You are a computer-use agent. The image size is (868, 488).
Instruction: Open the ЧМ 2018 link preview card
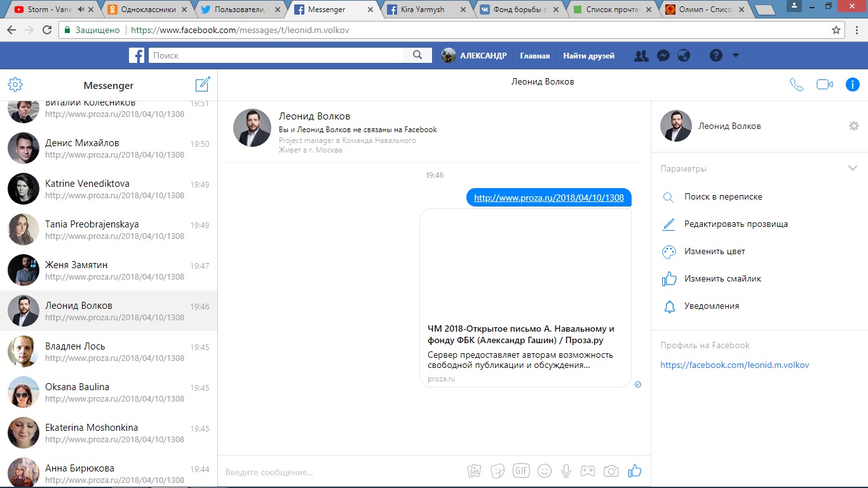(x=526, y=298)
